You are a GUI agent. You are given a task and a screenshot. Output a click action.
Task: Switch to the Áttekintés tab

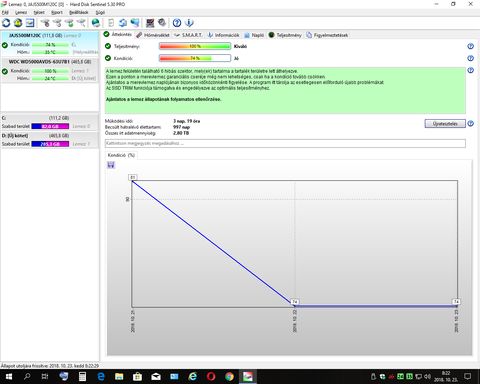tap(118, 35)
